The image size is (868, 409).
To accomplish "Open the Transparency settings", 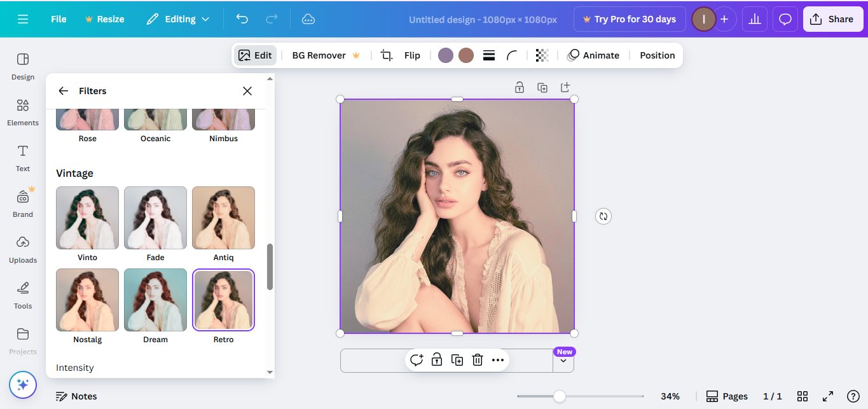I will [542, 55].
